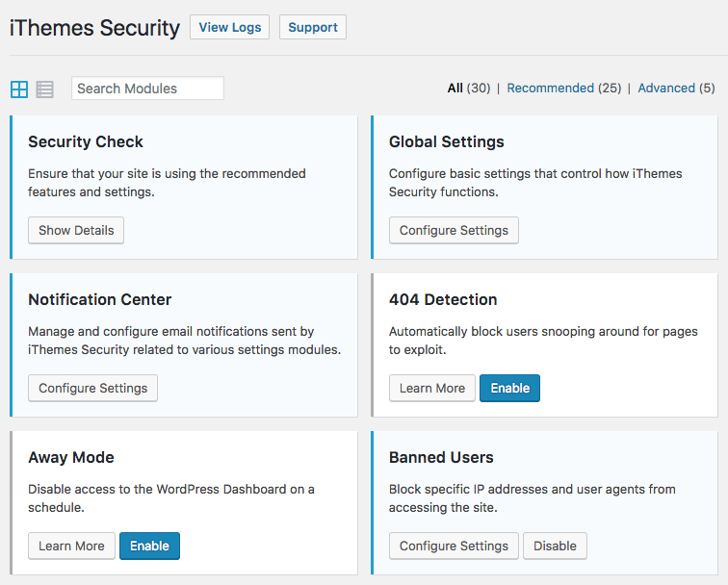Focus the Search Modules field
Viewport: 728px width, 585px height.
(x=147, y=89)
